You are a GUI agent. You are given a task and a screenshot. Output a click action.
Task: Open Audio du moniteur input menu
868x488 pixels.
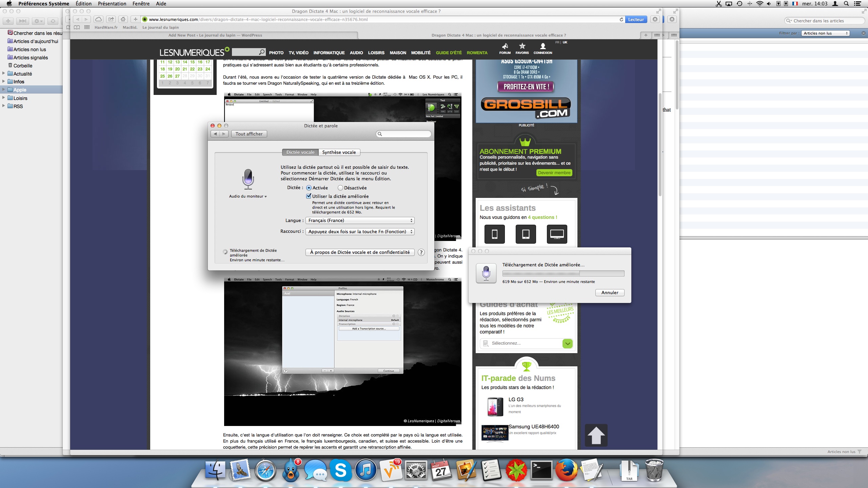248,196
